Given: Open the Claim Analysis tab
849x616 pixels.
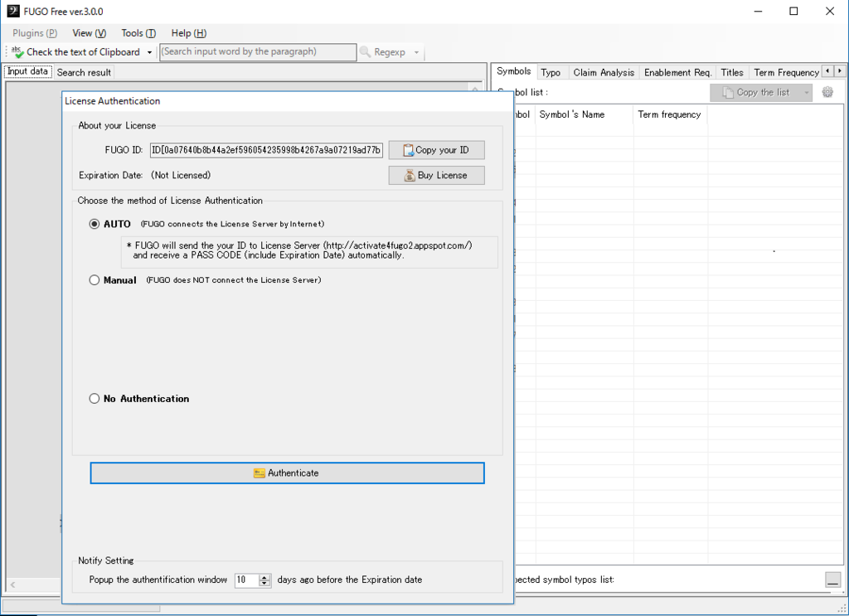Looking at the screenshot, I should (x=604, y=72).
